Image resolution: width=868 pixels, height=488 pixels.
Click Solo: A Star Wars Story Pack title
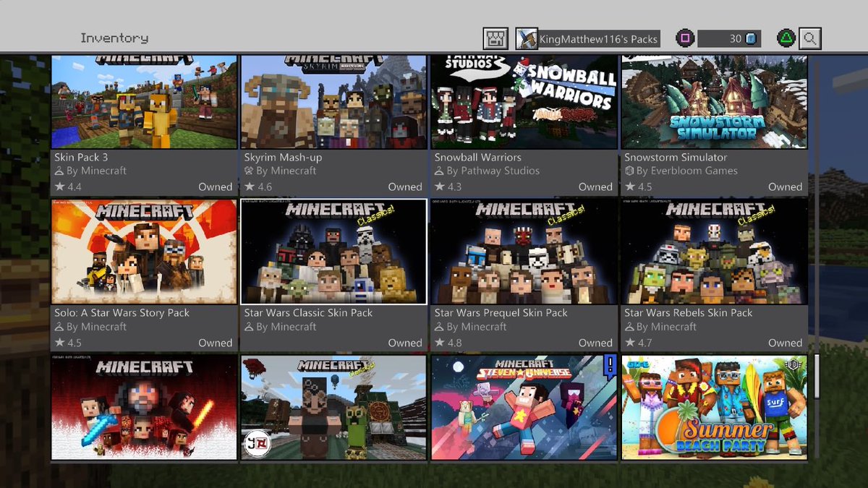(x=122, y=313)
